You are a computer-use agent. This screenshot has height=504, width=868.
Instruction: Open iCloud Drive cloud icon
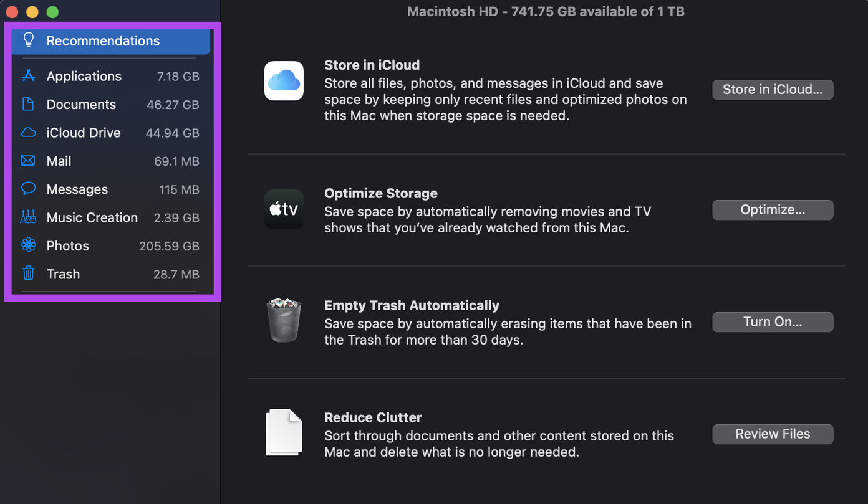[28, 133]
